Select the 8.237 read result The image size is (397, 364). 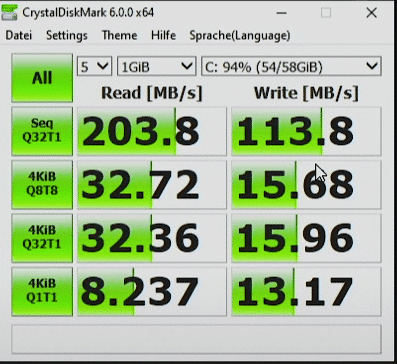pos(152,291)
